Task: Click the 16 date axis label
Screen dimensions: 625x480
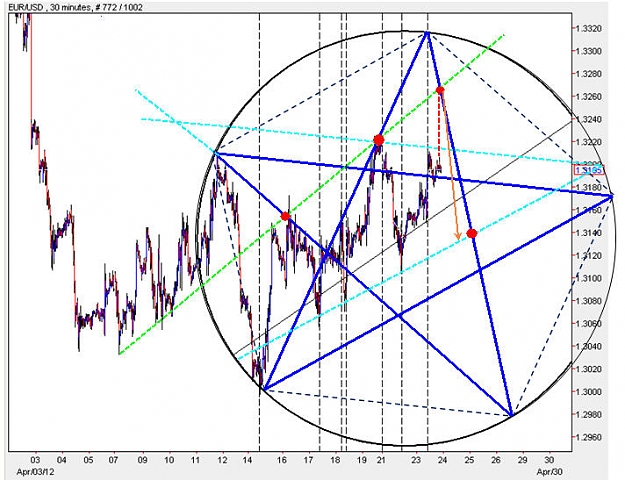Action: tap(282, 460)
